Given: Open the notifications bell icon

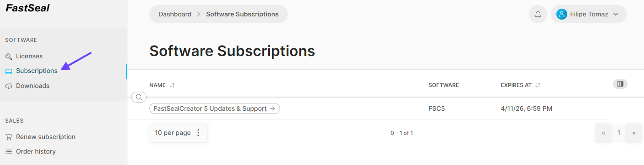Looking at the screenshot, I should (538, 14).
